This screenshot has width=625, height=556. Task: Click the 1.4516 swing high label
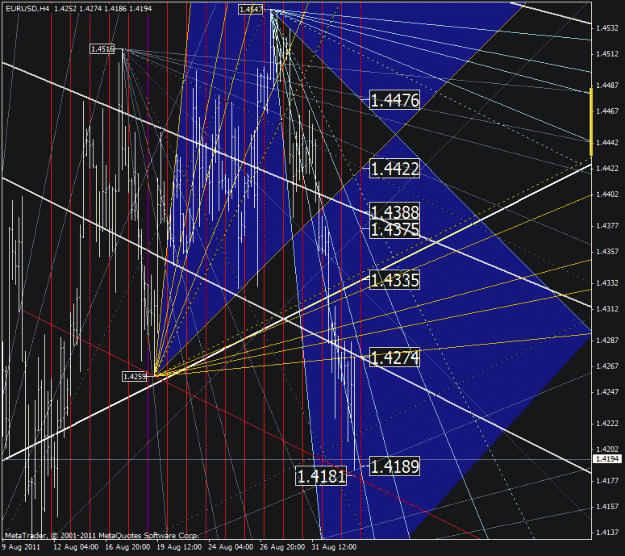[102, 49]
